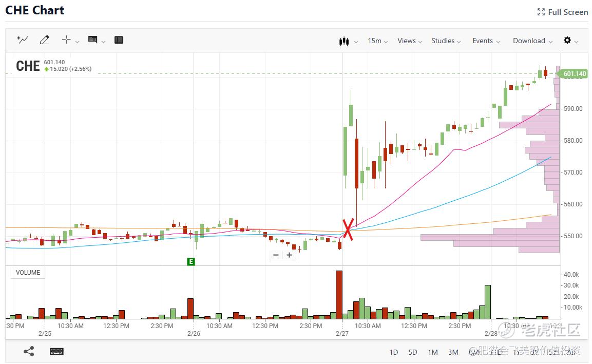Select the 5D time range
Image resolution: width=592 pixels, height=364 pixels.
[413, 352]
